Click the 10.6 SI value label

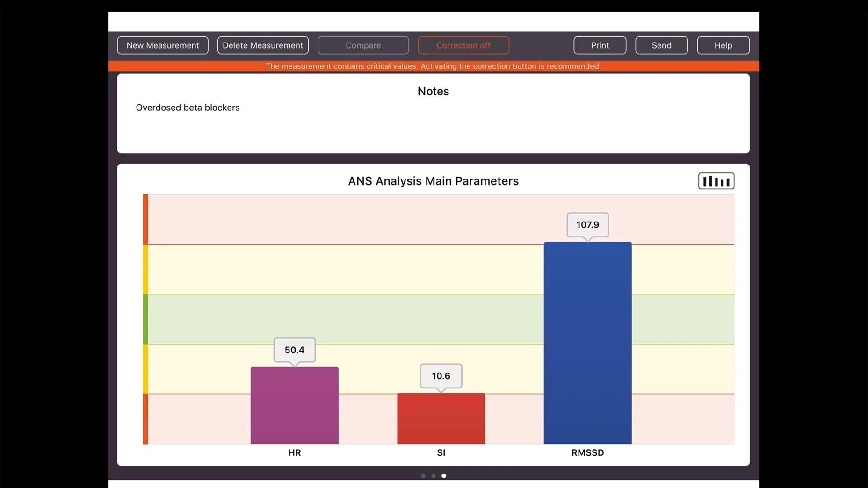tap(441, 376)
